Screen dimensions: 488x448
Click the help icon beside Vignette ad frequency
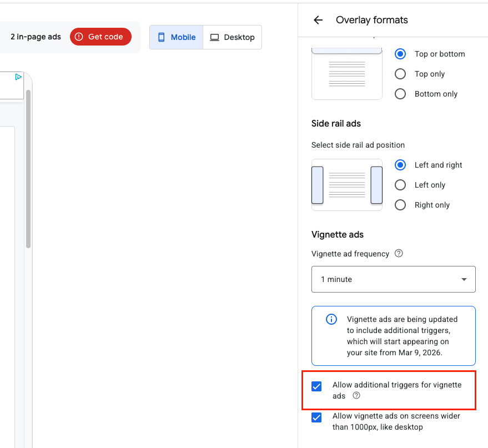tap(399, 253)
